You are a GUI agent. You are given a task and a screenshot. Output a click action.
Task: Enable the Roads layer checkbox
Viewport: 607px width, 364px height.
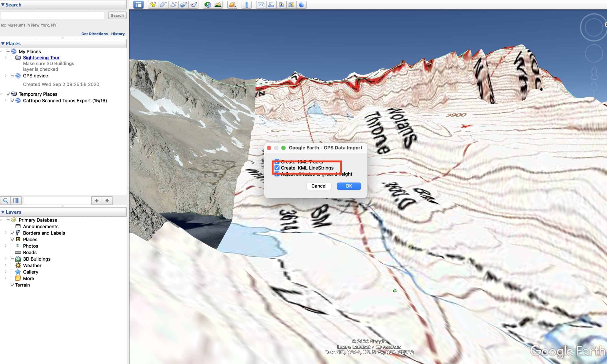12,252
